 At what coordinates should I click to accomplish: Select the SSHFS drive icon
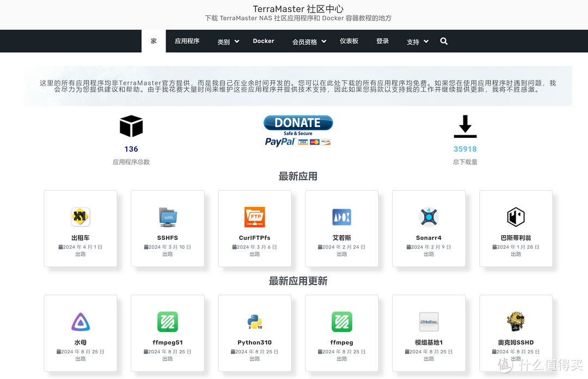point(167,216)
